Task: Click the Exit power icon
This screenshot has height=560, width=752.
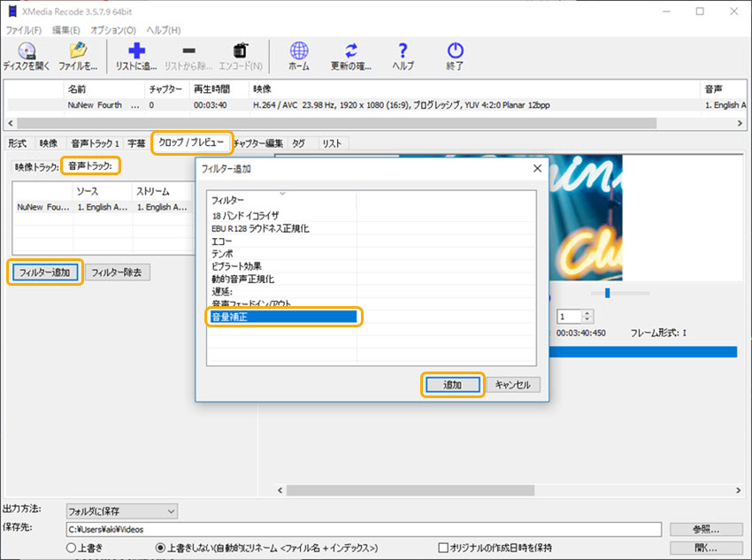Action: click(x=455, y=51)
